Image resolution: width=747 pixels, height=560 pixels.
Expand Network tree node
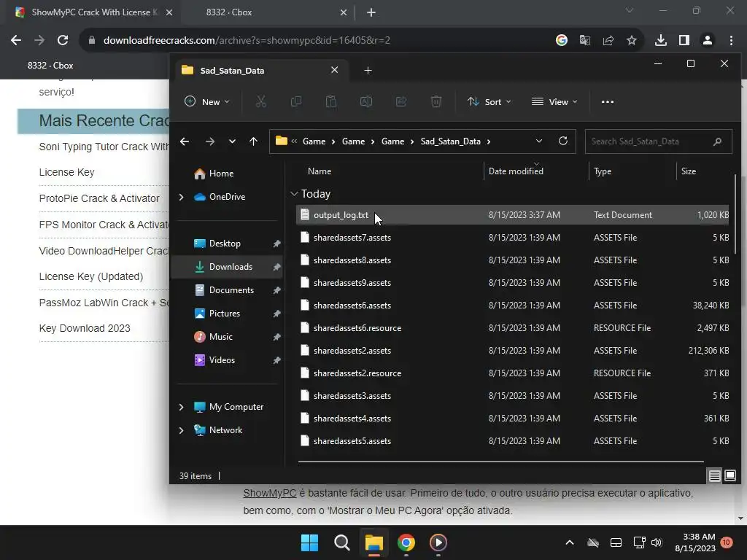(181, 430)
